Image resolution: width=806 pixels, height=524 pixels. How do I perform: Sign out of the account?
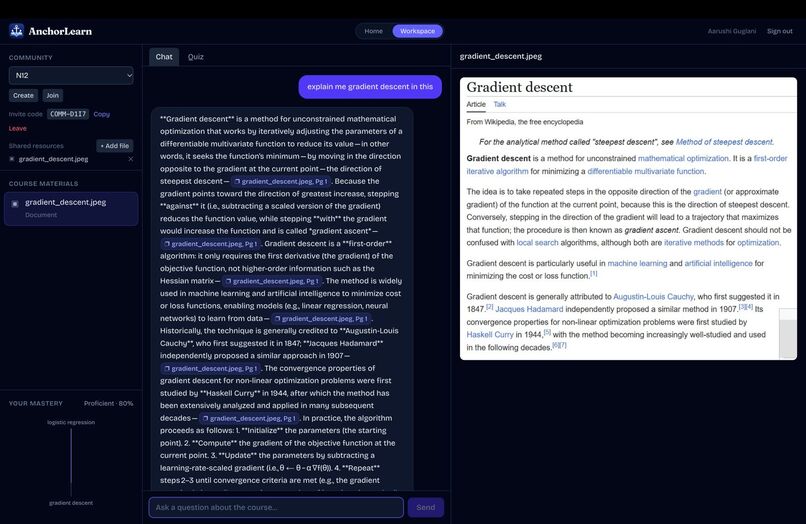pos(780,31)
